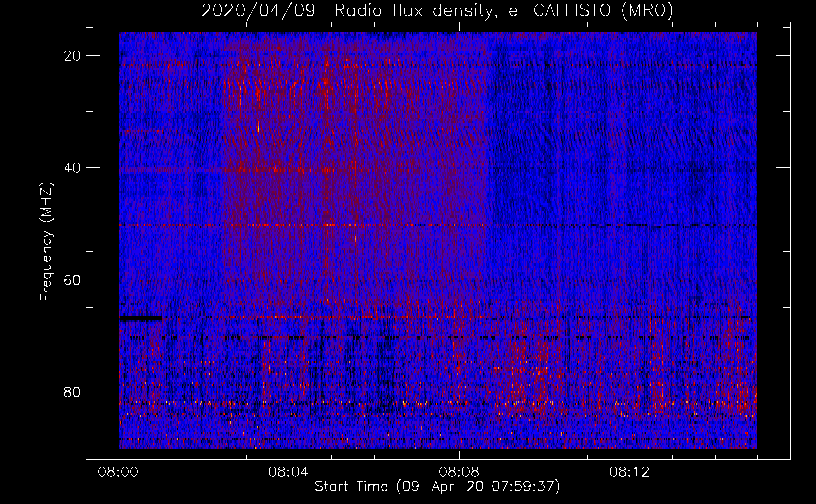816x504 pixels.
Task: Click the 'Start Time (09-Apr-20 07:59:37)' label
Action: tap(437, 487)
